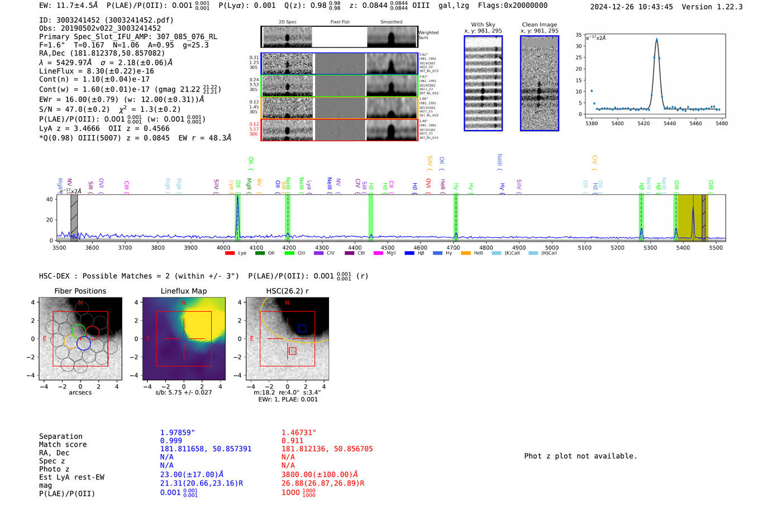
Task: Click the (K)CaII legend swatch
Action: [497, 253]
